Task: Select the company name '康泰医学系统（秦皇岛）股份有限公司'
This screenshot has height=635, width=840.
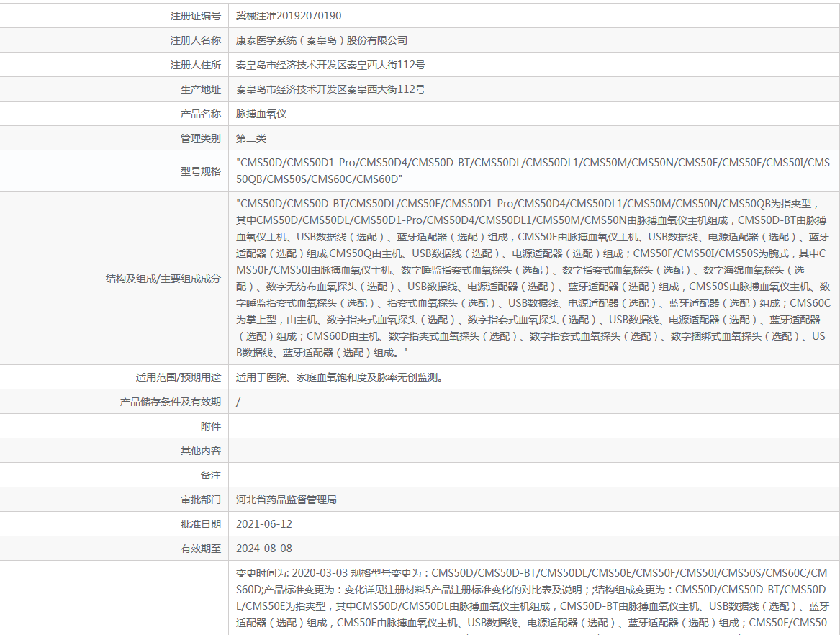Action: click(322, 41)
